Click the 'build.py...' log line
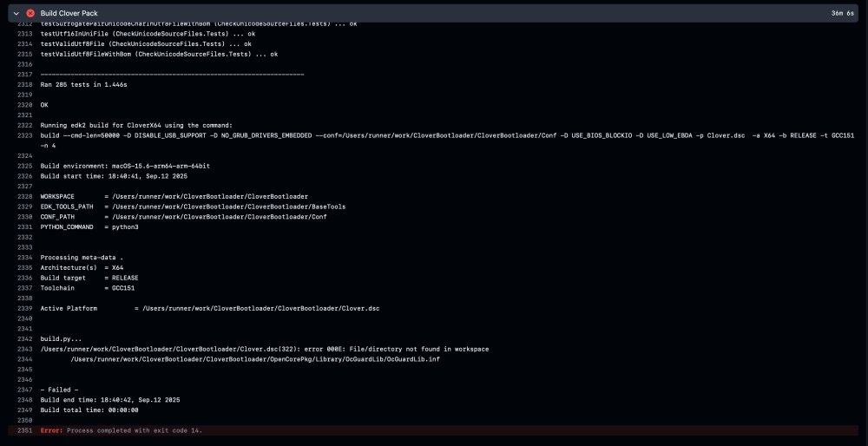 [x=61, y=338]
